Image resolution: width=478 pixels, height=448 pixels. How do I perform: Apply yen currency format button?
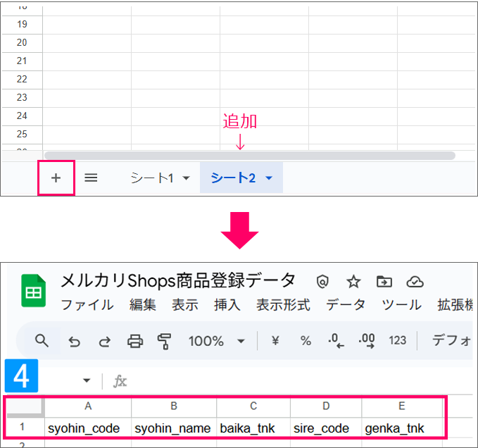tap(275, 341)
